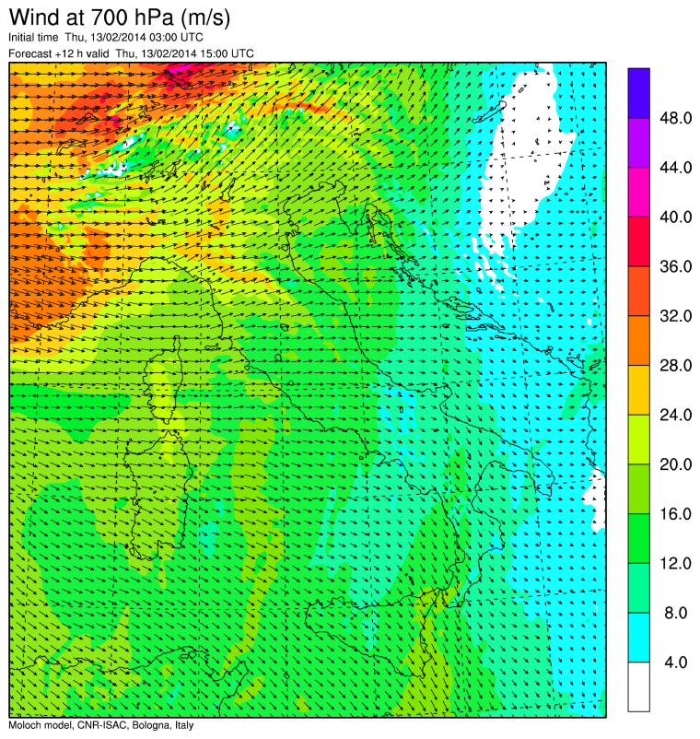Click the 40.0 colorbar label
Screen dimensions: 700x739
(x=675, y=217)
